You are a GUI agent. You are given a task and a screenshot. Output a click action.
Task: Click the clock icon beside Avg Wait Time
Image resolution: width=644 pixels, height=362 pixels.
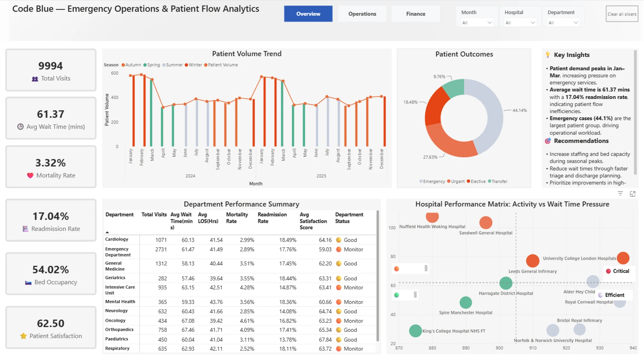tap(20, 127)
